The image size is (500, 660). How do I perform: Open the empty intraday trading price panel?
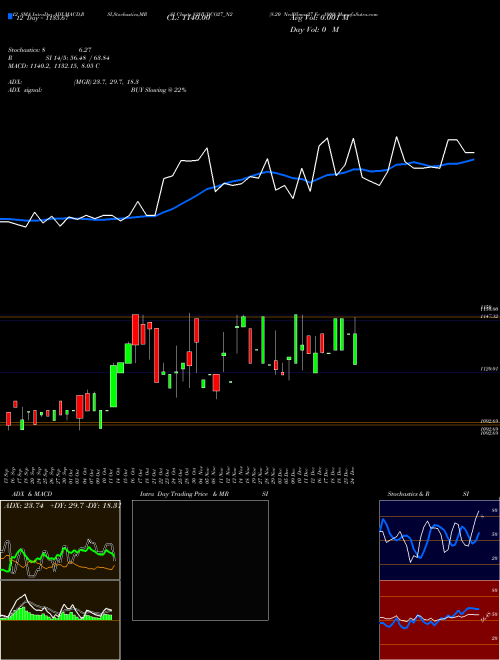point(200,560)
